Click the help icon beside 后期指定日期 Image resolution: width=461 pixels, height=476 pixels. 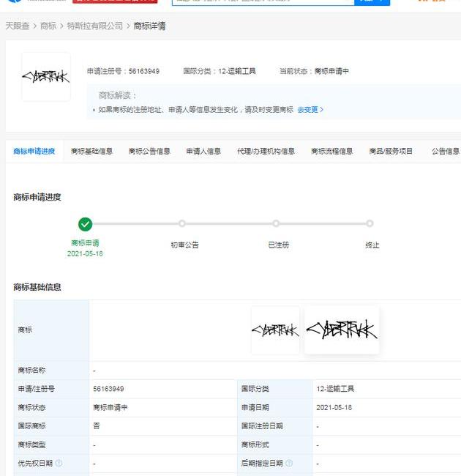click(289, 464)
